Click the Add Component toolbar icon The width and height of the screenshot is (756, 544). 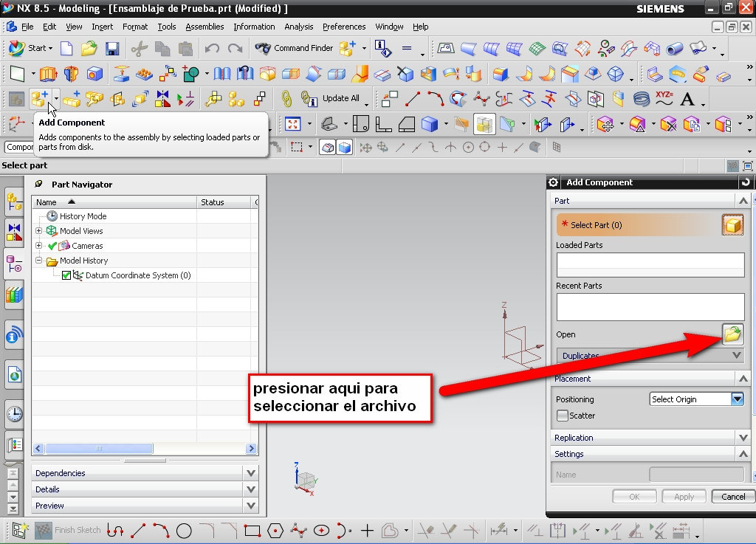click(x=39, y=98)
